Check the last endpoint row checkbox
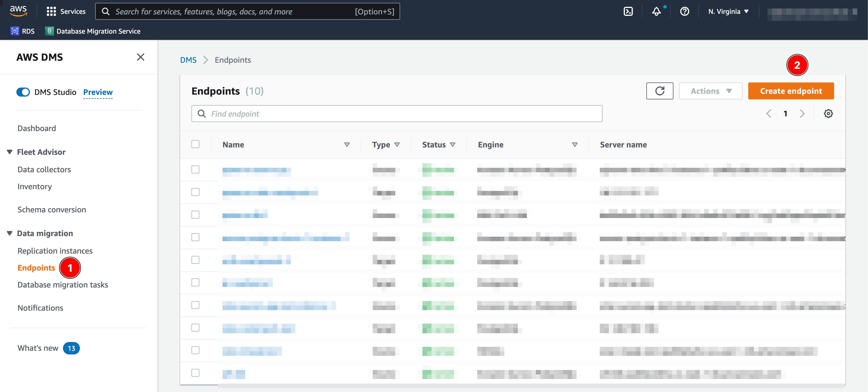This screenshot has width=868, height=392. pyautogui.click(x=195, y=373)
